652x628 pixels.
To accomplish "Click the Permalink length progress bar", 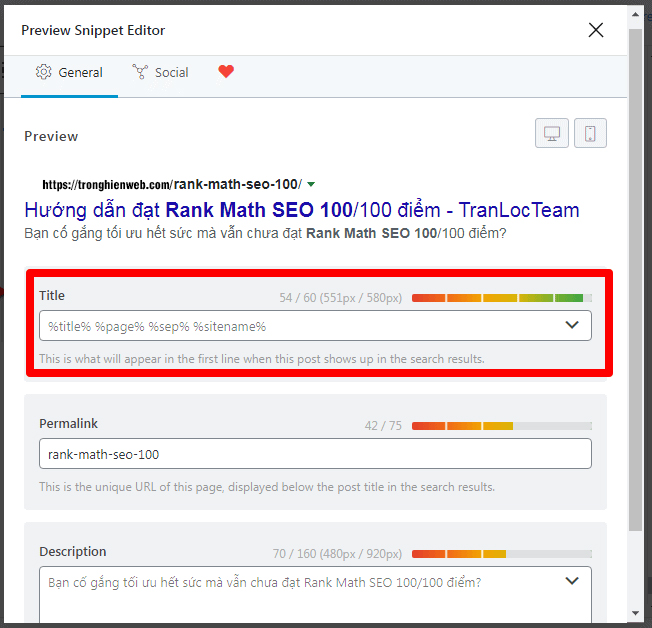I will tap(501, 426).
